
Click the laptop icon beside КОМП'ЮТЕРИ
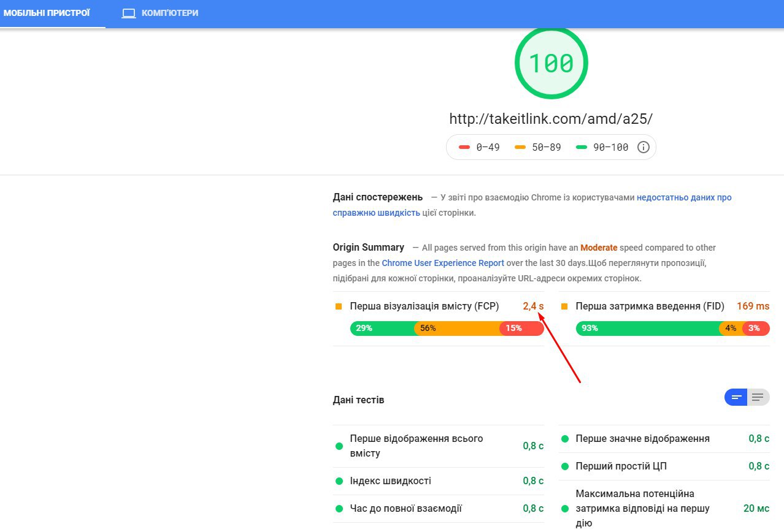point(128,13)
